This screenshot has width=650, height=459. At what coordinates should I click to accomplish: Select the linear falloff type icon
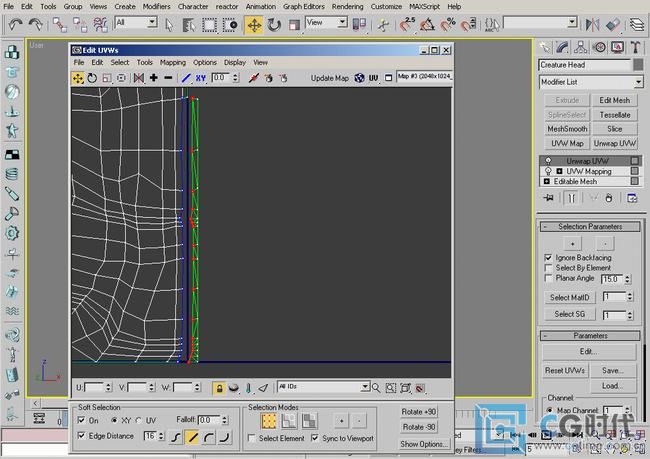(x=193, y=437)
